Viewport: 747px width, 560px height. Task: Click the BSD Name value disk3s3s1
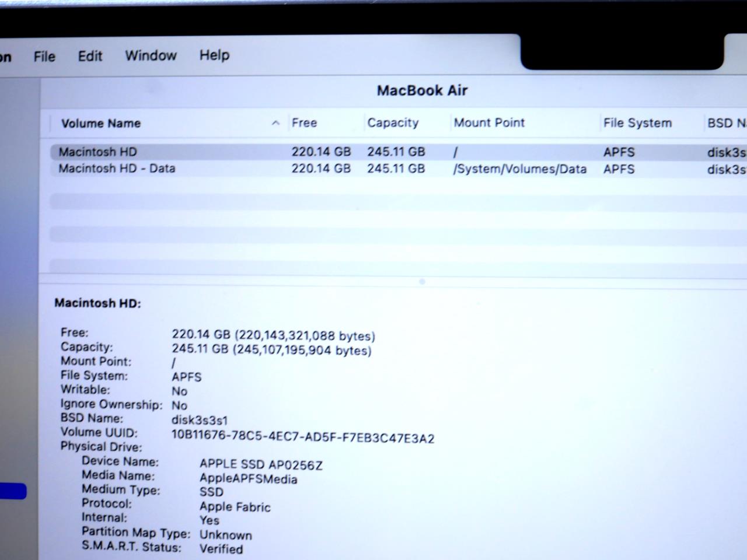[x=200, y=420]
